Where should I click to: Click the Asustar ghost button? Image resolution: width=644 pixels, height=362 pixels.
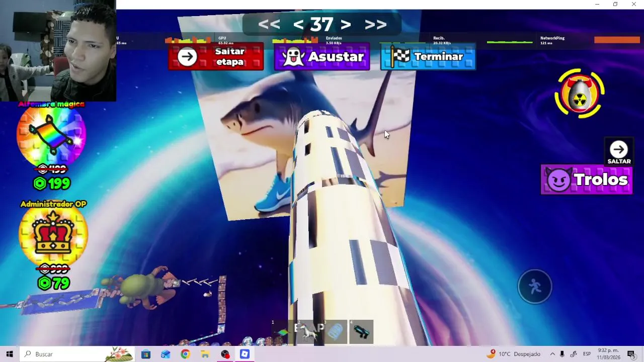pyautogui.click(x=322, y=57)
